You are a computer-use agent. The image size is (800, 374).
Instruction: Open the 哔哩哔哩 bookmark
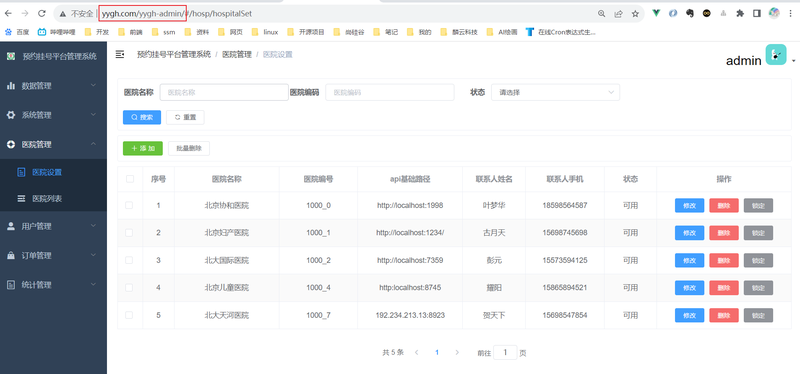[x=56, y=32]
